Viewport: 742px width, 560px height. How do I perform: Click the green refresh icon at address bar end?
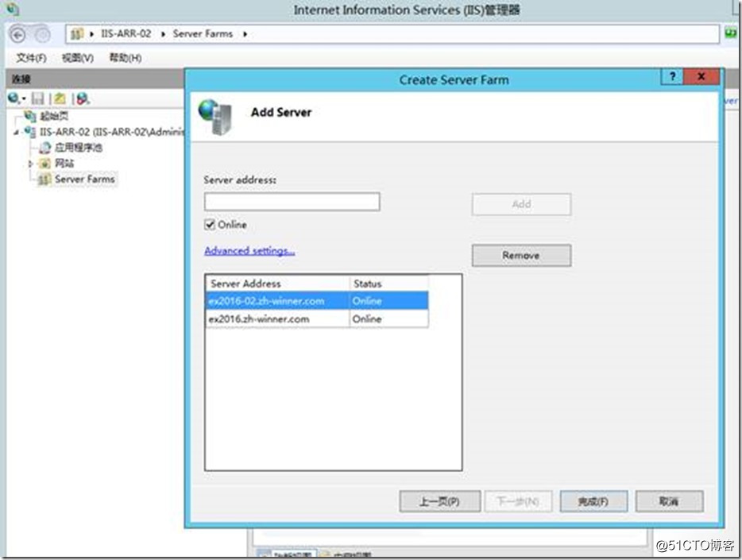[731, 33]
